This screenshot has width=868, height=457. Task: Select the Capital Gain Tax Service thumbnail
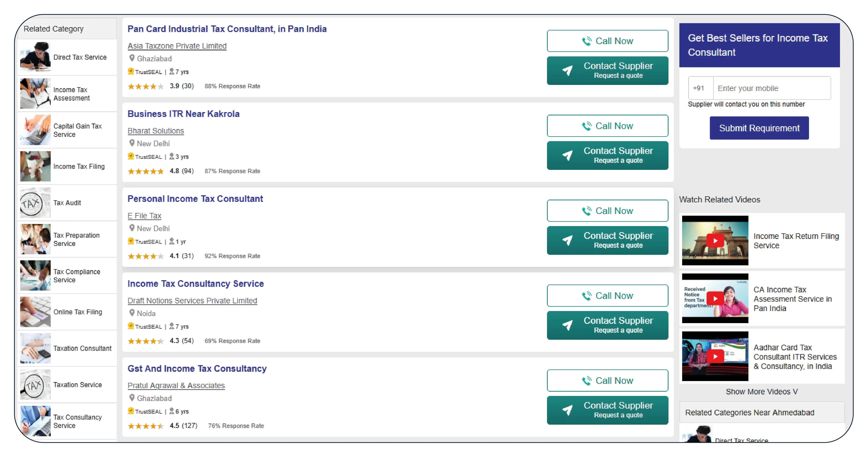(x=35, y=130)
